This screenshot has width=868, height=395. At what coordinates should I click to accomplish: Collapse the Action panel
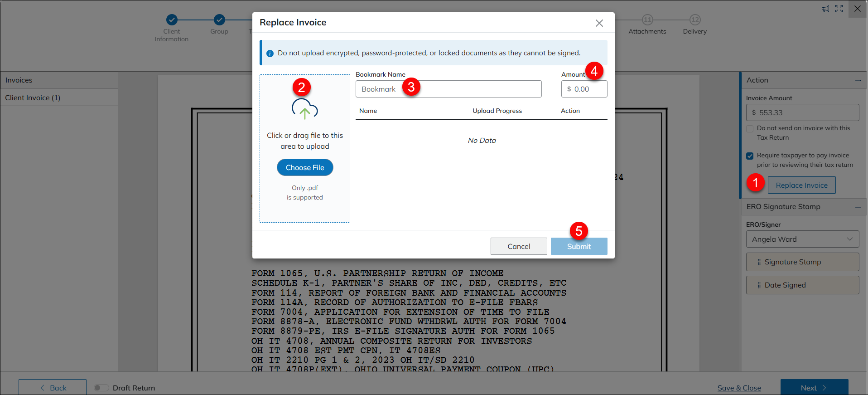tap(858, 80)
